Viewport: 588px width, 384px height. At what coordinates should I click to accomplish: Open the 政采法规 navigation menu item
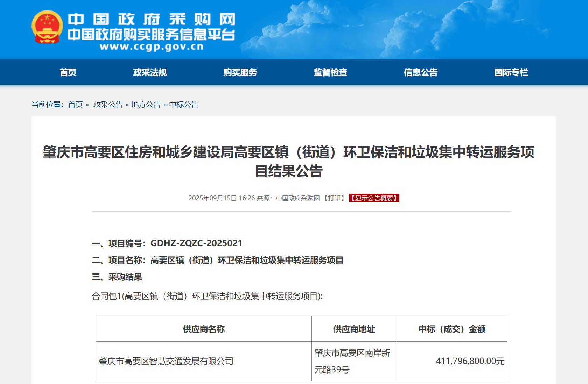pyautogui.click(x=150, y=72)
